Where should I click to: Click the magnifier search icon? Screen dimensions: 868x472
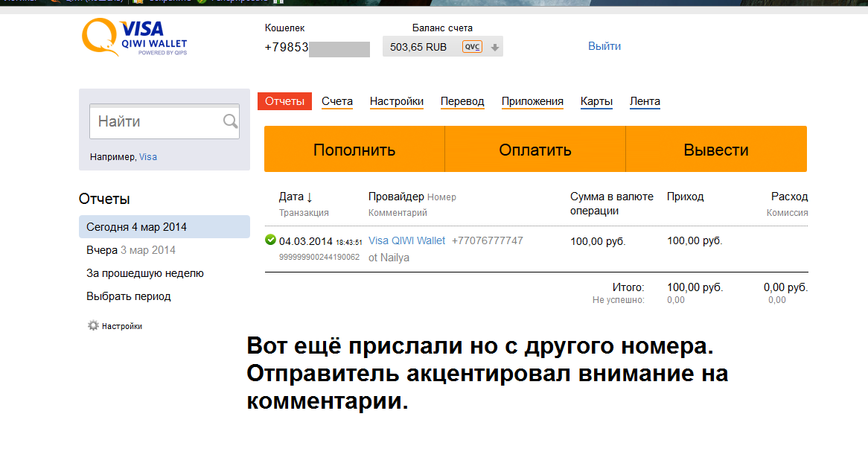(x=231, y=121)
